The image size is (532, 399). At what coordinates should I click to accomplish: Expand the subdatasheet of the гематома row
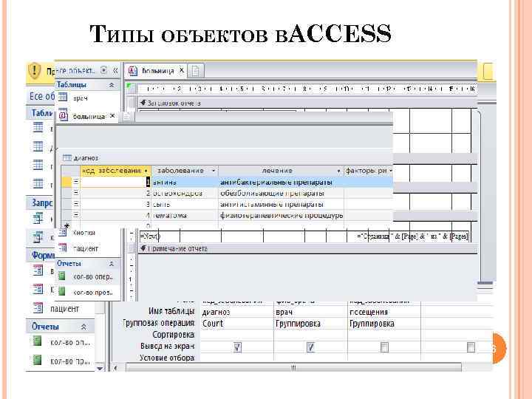pyautogui.click(x=76, y=215)
